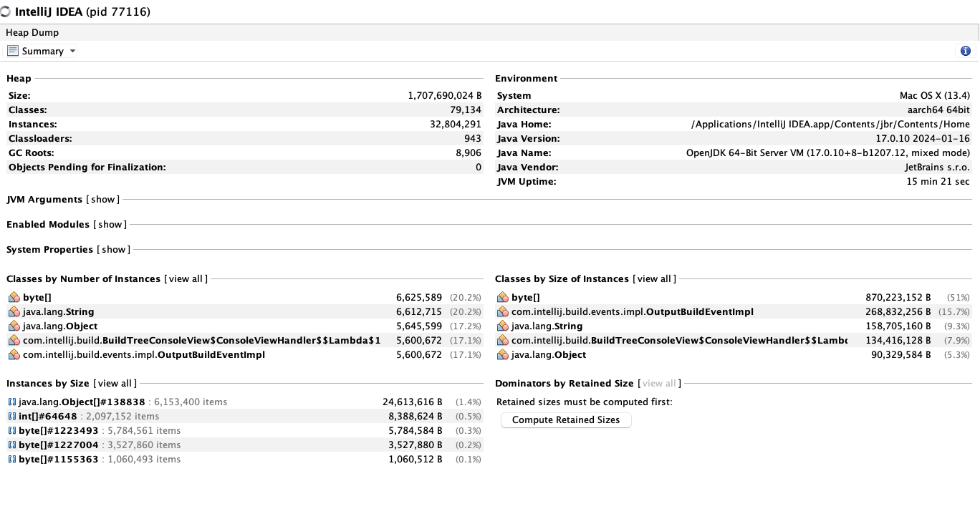Click the java.lang.Object class icon under Classes by Number of Instances
Image resolution: width=980 pixels, height=519 pixels.
point(14,326)
